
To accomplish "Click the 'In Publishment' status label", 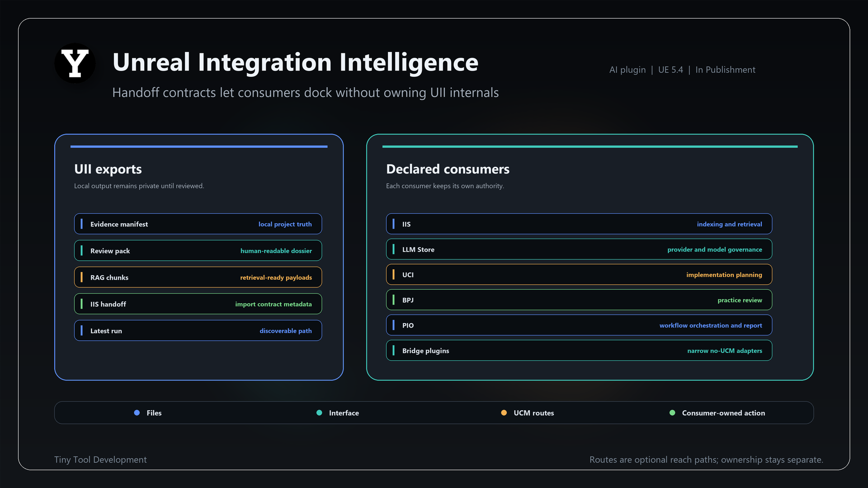I will coord(726,70).
